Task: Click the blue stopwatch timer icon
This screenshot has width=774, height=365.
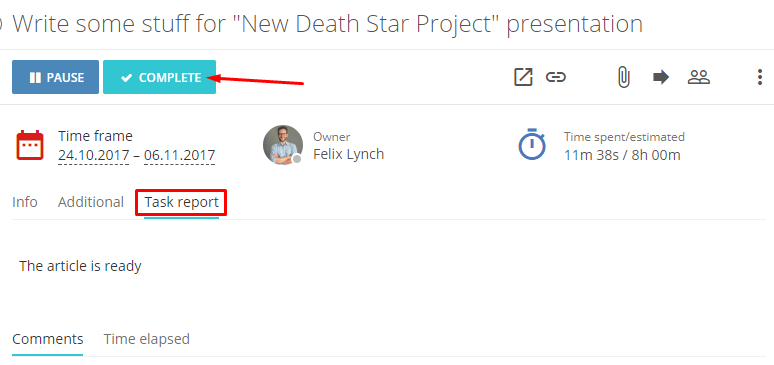Action: coord(532,144)
